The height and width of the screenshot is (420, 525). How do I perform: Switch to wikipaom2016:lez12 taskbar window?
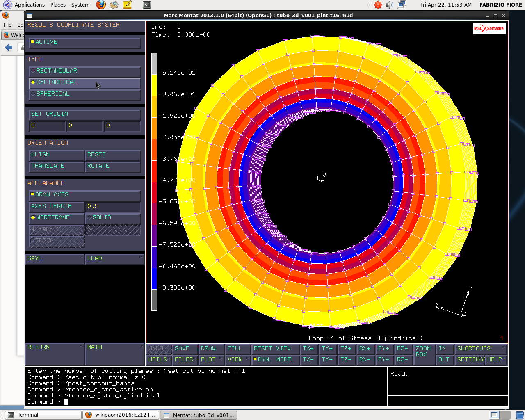tap(121, 415)
